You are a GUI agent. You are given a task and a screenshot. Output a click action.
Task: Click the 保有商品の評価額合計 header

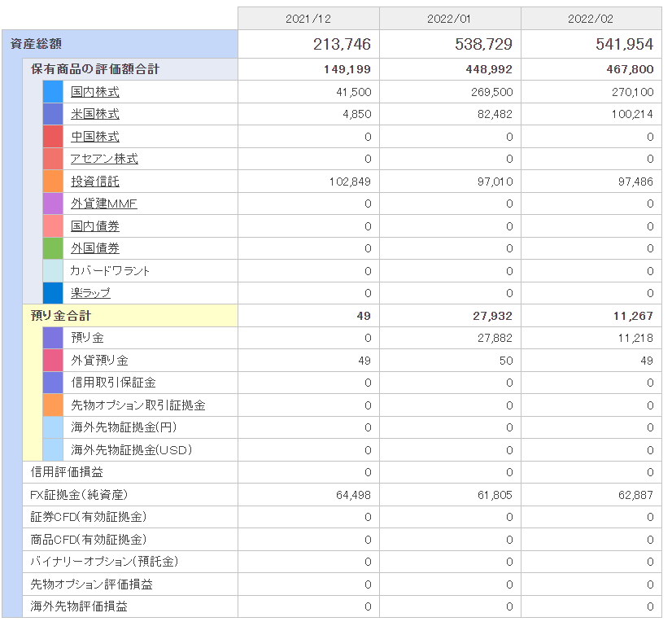130,69
